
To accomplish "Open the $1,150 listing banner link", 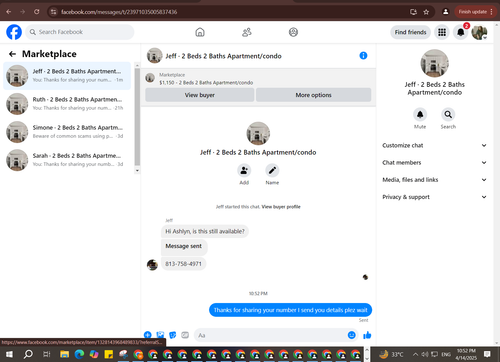I will pyautogui.click(x=206, y=82).
